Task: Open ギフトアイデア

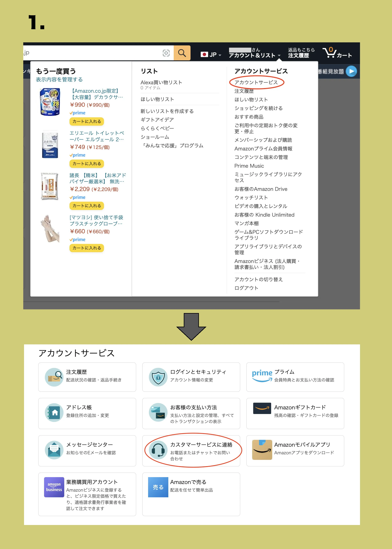Action: [x=157, y=120]
